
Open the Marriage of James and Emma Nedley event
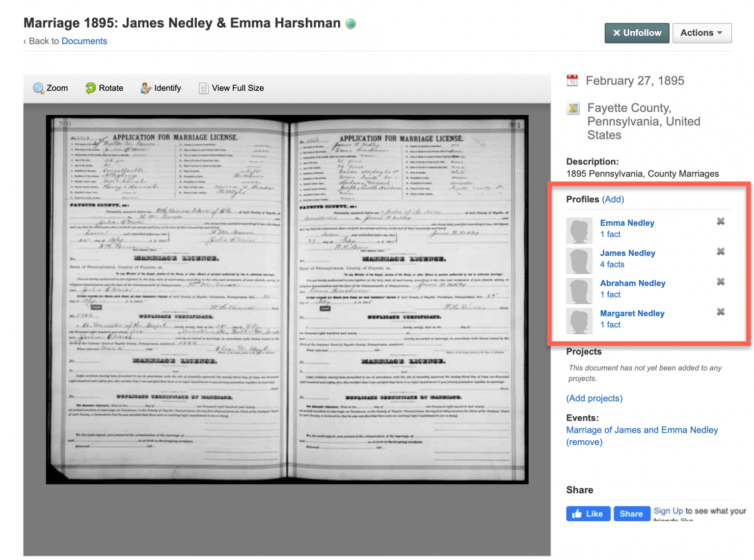click(x=642, y=430)
